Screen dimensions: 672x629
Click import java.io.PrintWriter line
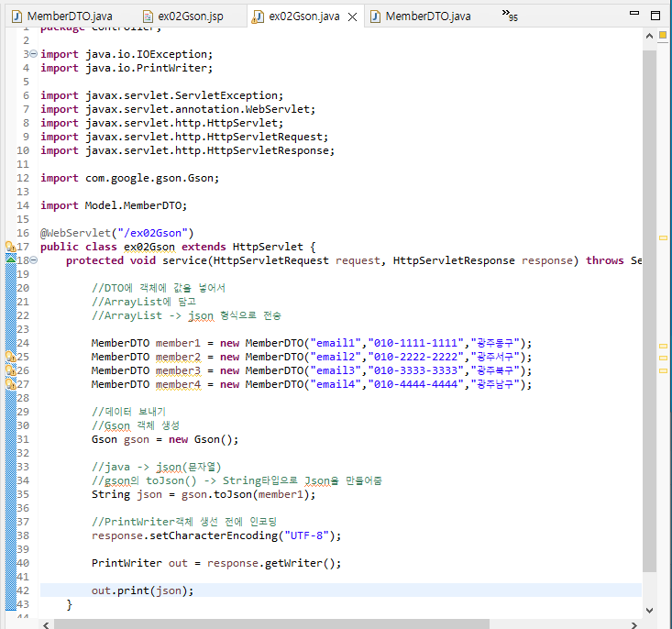tap(127, 68)
